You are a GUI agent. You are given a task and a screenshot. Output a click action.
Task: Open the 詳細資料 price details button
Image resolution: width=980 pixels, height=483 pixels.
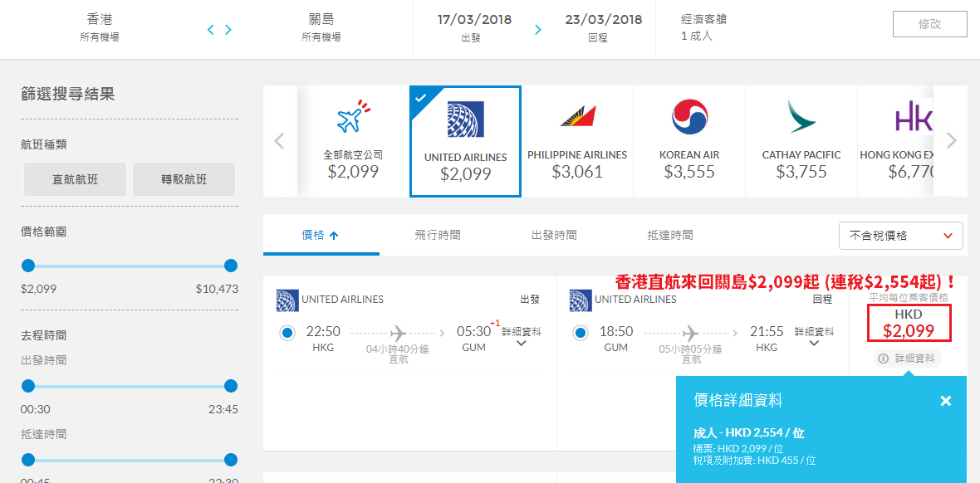click(908, 359)
